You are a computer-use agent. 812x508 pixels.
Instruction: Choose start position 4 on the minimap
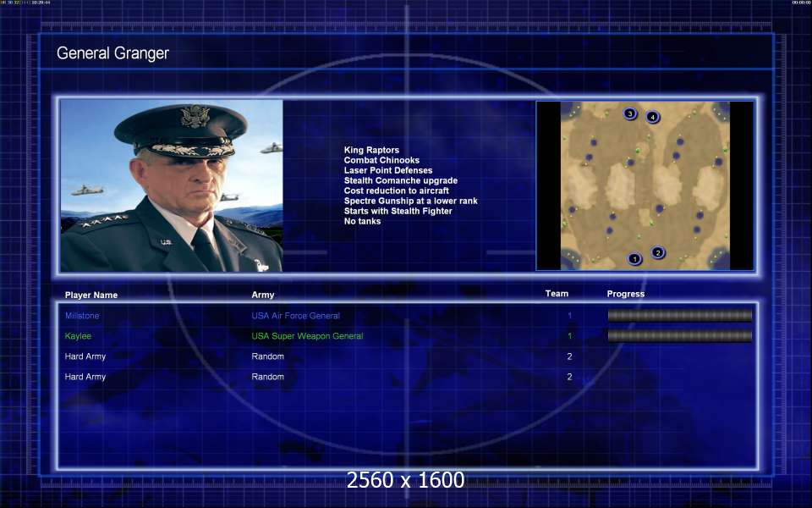point(652,117)
